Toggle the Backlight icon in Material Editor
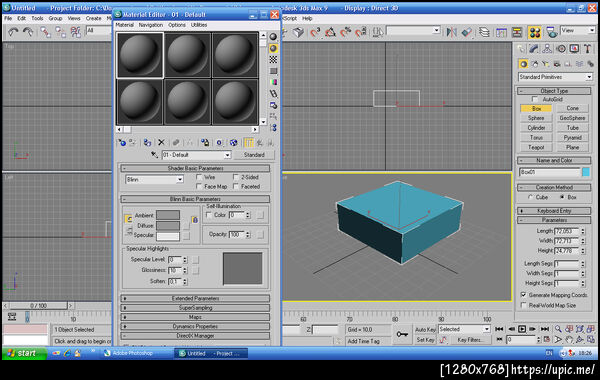The height and width of the screenshot is (380, 600). pyautogui.click(x=273, y=48)
